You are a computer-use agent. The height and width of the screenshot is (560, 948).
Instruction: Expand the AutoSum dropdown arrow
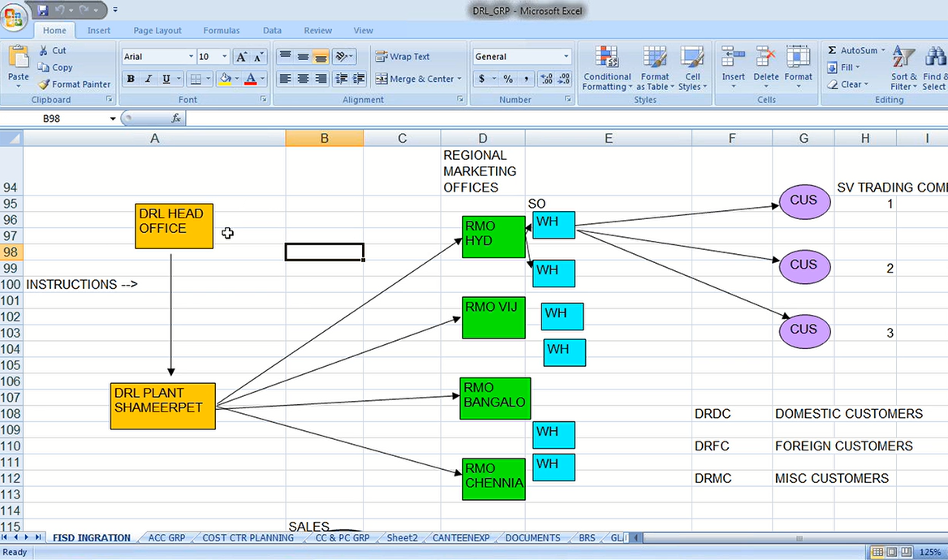(x=883, y=50)
